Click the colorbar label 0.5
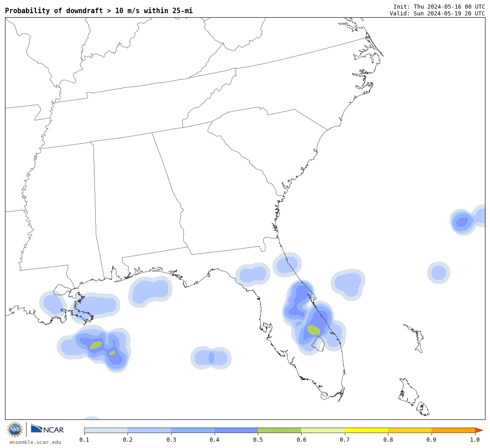The image size is (490, 448). click(258, 440)
